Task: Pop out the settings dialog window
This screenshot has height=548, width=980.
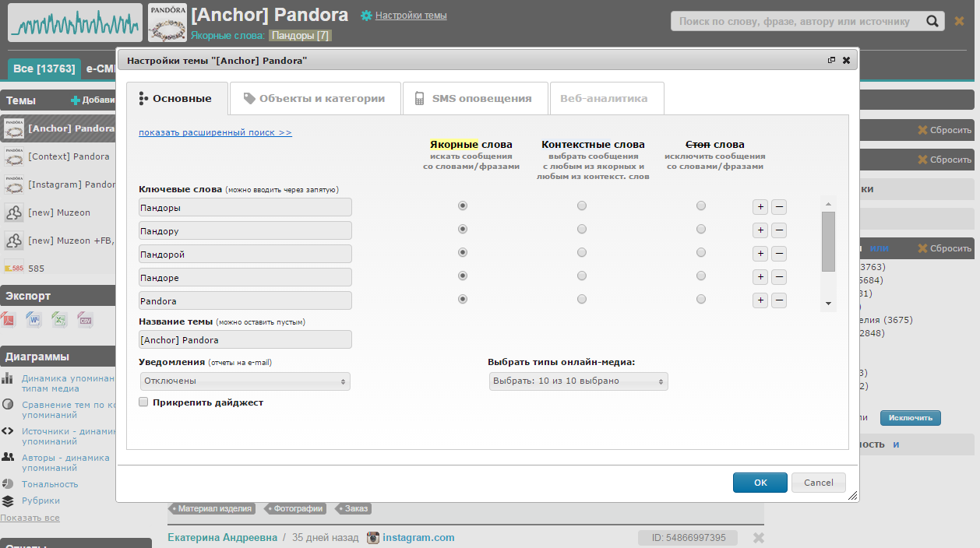Action: click(831, 60)
